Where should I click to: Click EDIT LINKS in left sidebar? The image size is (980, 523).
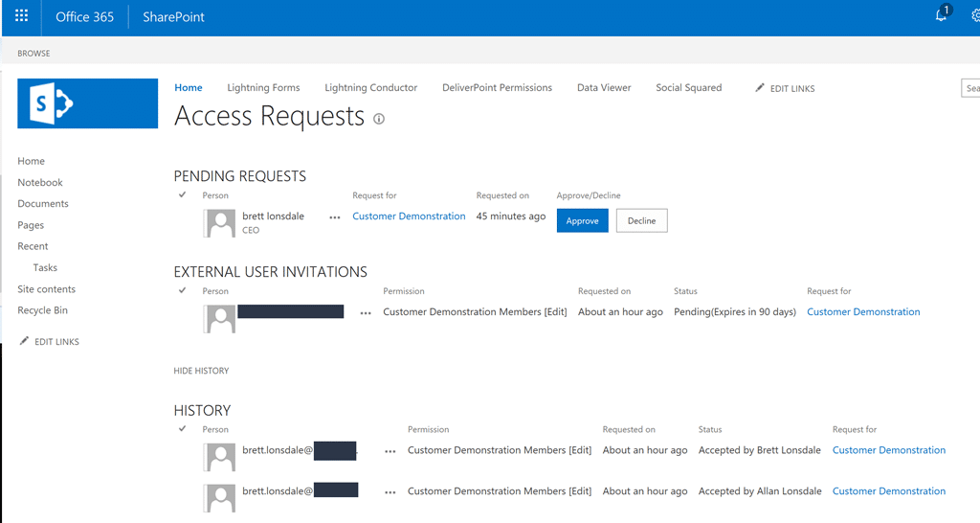(56, 342)
